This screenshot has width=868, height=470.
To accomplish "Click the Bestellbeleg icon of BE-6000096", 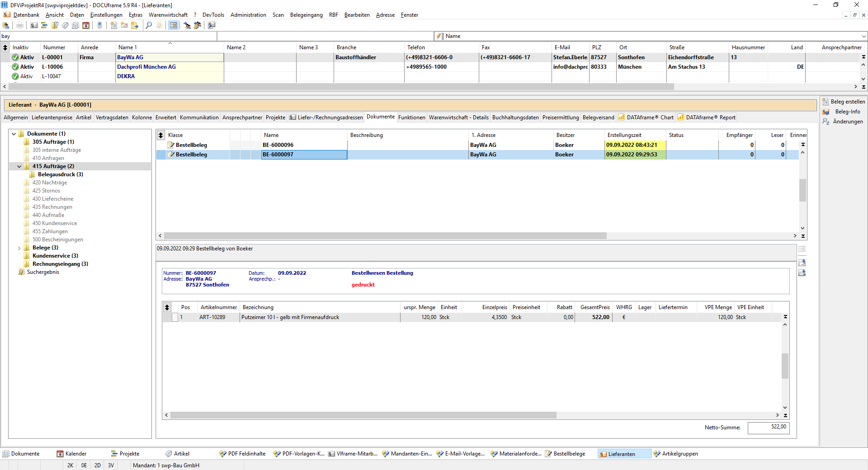I will click(171, 145).
